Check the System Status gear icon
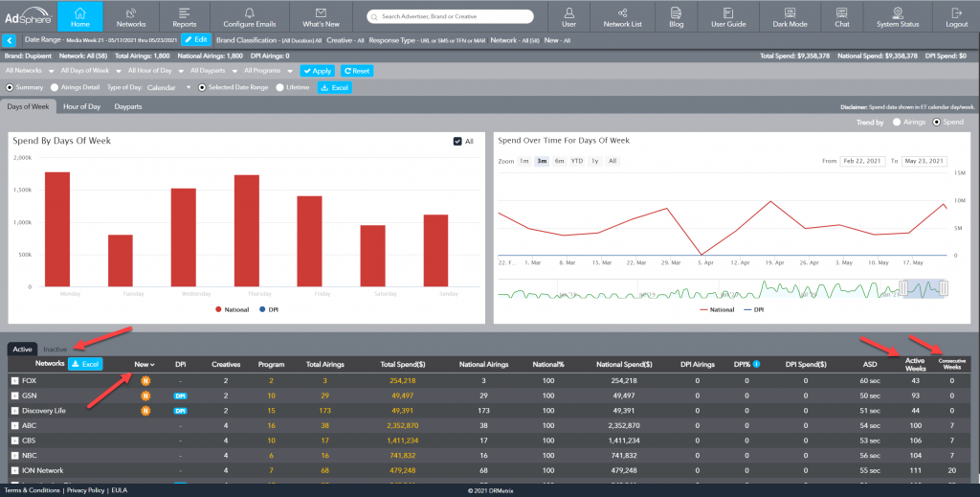The height and width of the screenshot is (497, 980). (898, 13)
